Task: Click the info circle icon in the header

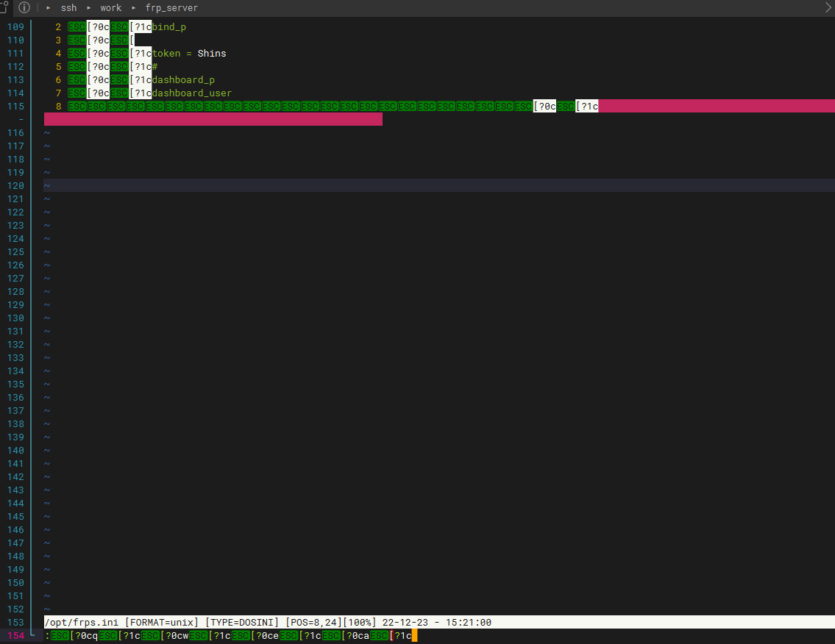Action: 24,7
